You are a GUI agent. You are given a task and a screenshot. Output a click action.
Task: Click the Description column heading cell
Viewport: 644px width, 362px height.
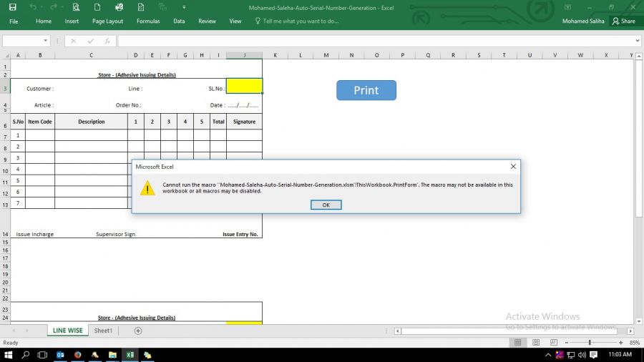tap(91, 122)
